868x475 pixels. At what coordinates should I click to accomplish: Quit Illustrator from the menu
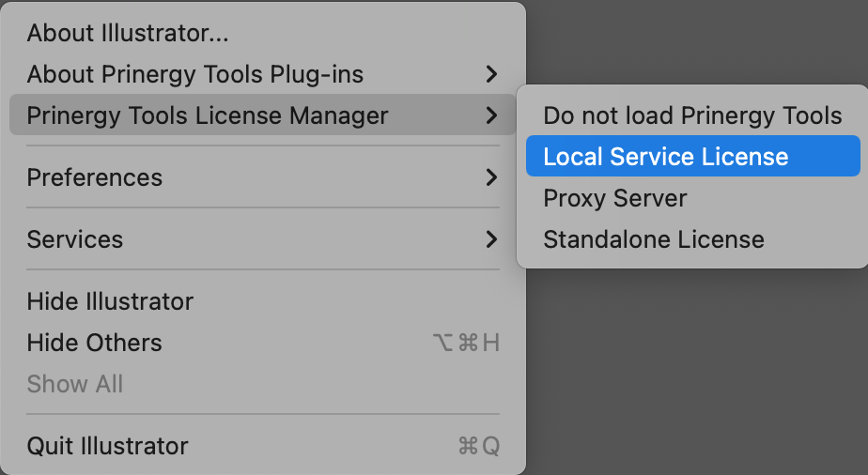(107, 446)
